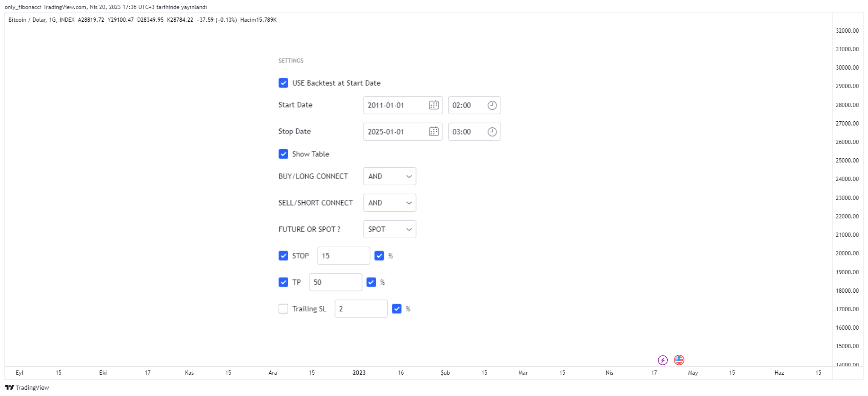This screenshot has width=868, height=396.
Task: Toggle USE Backtest at Start Date checkbox
Action: coord(283,83)
